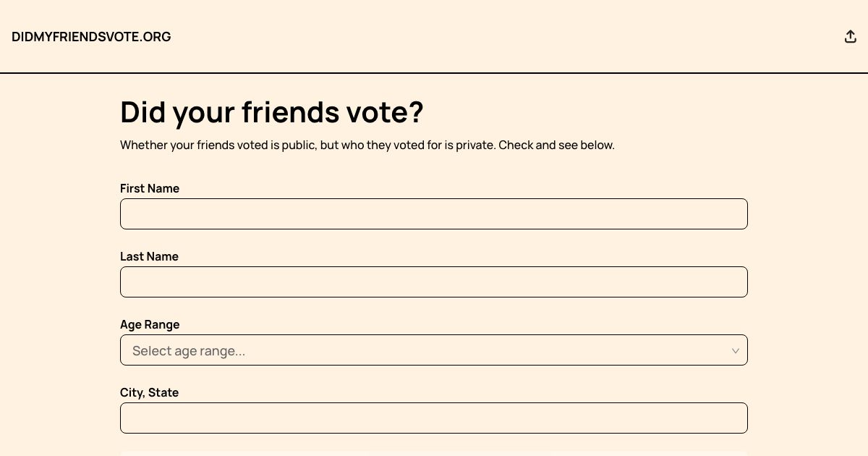This screenshot has width=868, height=456.
Task: Click the DIDMYFRIENDSVOTE.ORG site title
Action: point(91,36)
